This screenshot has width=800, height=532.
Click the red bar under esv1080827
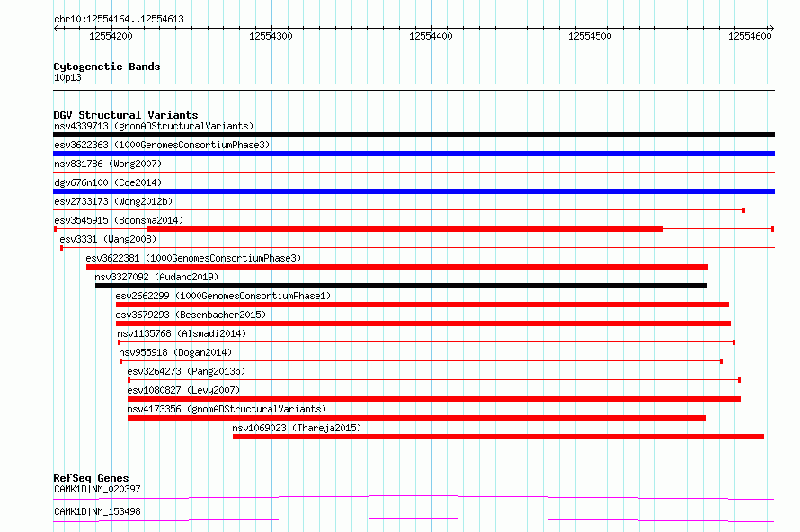(x=433, y=399)
